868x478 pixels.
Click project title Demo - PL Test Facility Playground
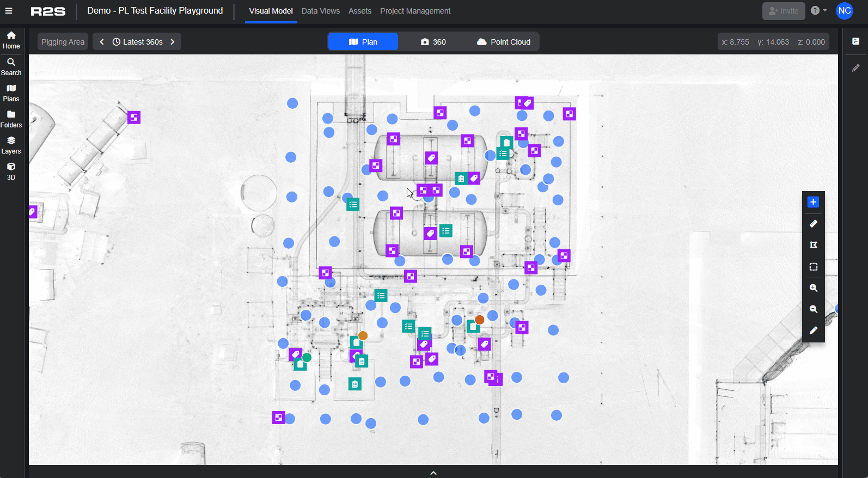[x=155, y=11]
